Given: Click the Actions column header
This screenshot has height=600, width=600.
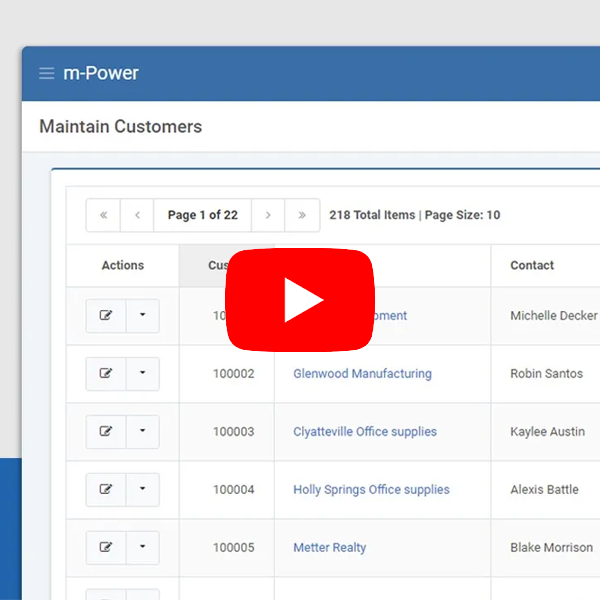Looking at the screenshot, I should (x=123, y=265).
